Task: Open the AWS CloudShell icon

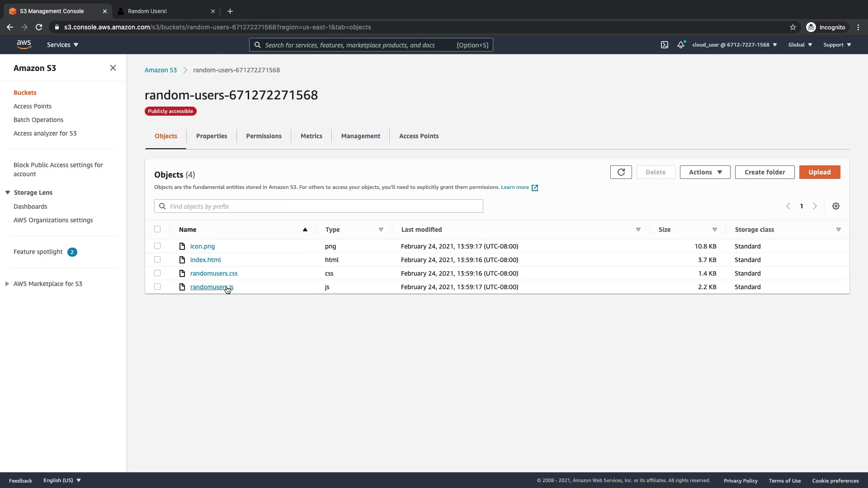Action: (664, 45)
